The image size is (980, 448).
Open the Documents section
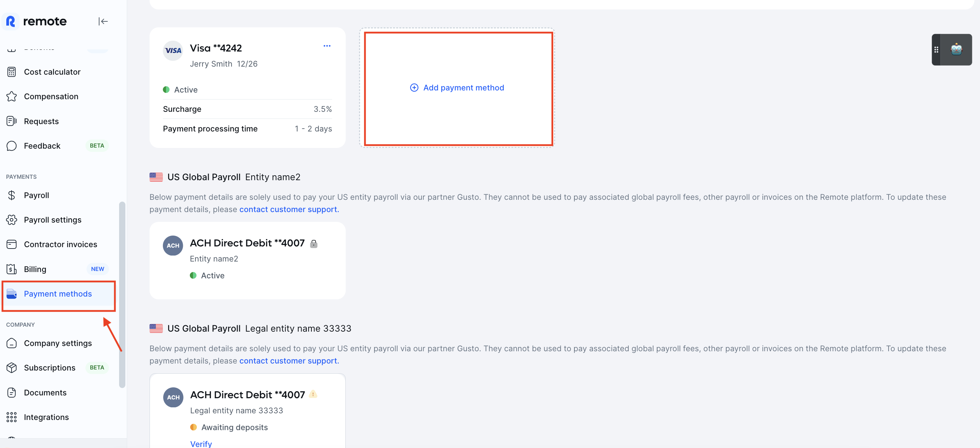pos(45,392)
